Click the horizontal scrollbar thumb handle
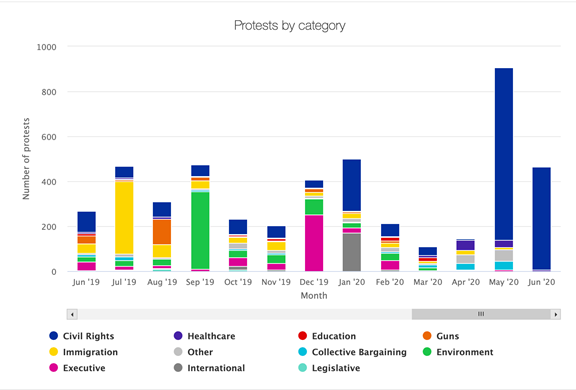This screenshot has height=390, width=576. (481, 314)
